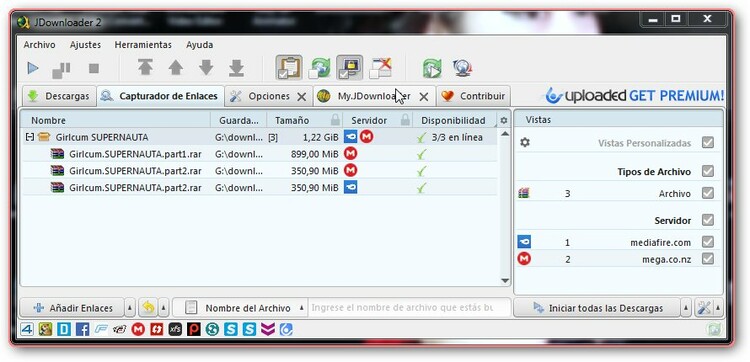Click the Uploaded GET PREMIUM banner

(635, 96)
